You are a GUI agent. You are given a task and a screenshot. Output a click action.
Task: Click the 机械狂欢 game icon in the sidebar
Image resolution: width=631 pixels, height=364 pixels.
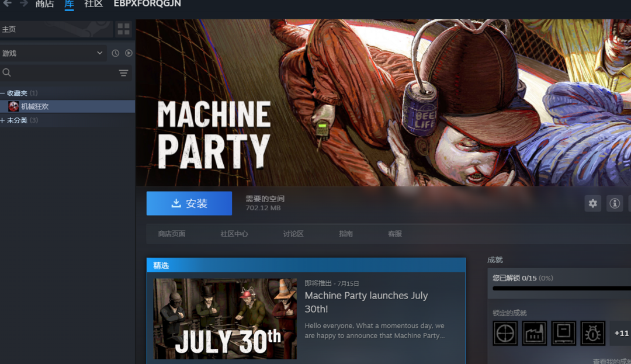coord(13,106)
